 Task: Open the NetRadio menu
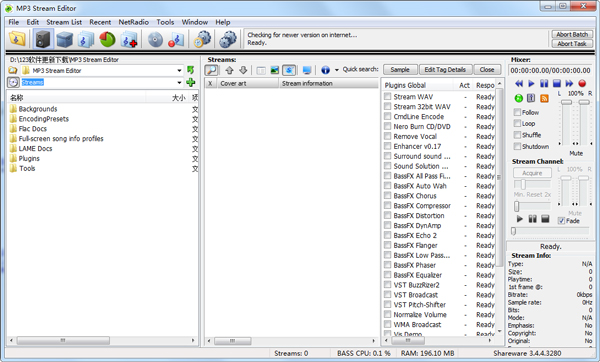[x=134, y=22]
